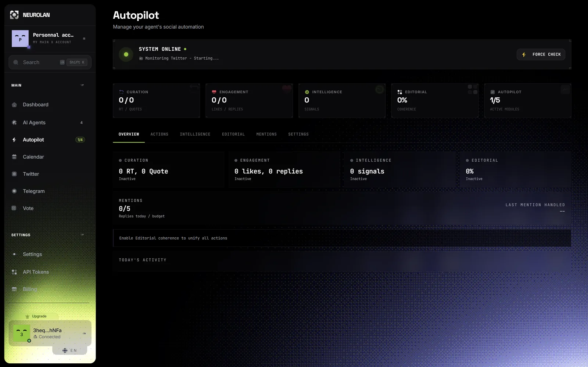Click the Settings icon in sidebar
The width and height of the screenshot is (588, 367).
pyautogui.click(x=14, y=254)
